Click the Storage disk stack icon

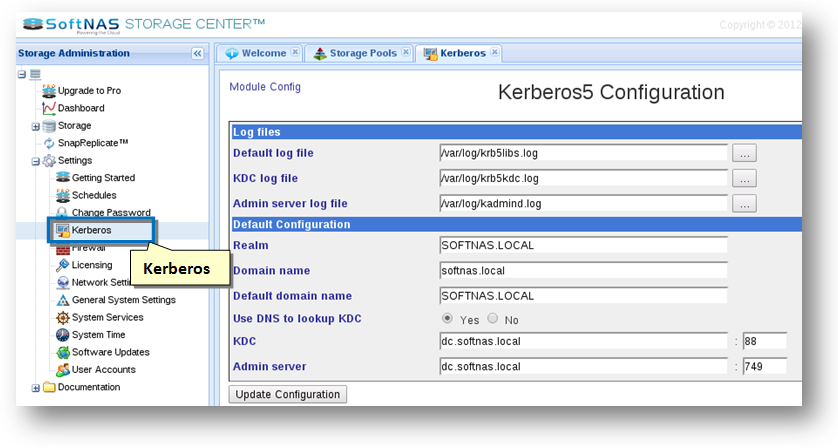(x=49, y=126)
